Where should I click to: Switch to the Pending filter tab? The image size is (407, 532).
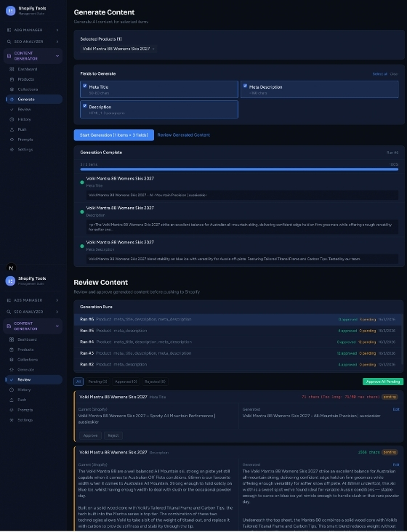click(97, 382)
